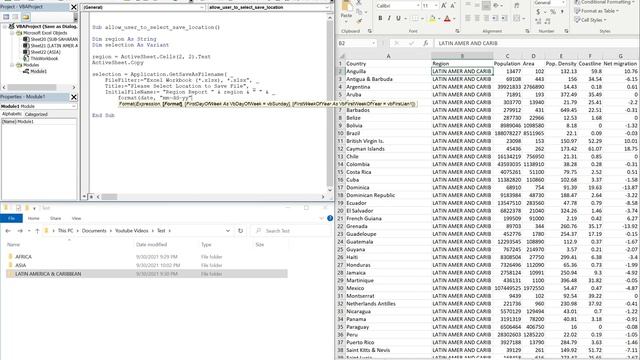Click the Increase Decimal icon
The height and width of the screenshot is (360, 640).
point(538,21)
